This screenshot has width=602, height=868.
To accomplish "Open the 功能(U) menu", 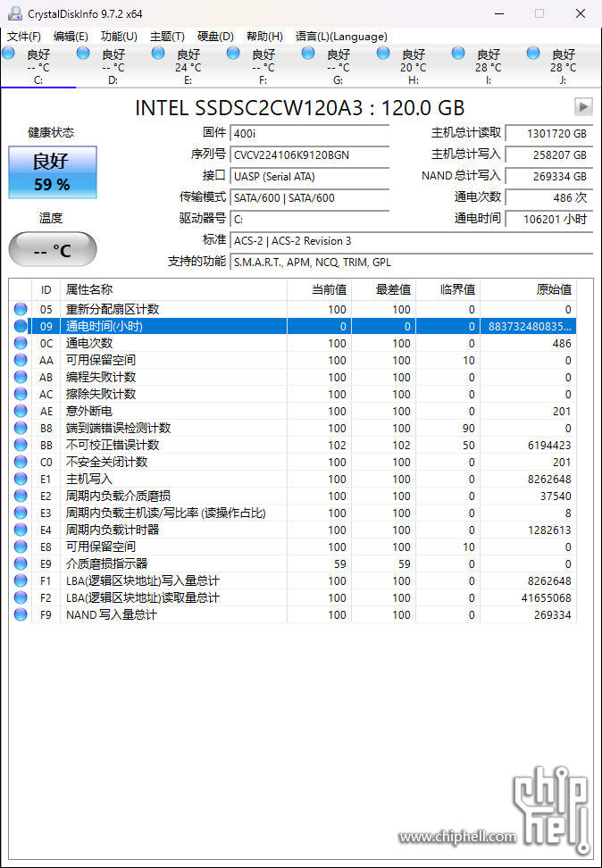I will [x=119, y=37].
